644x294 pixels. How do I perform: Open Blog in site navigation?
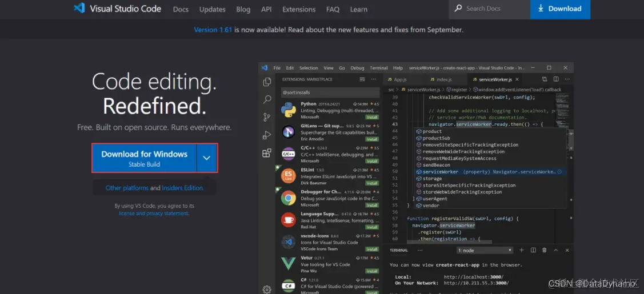coord(243,9)
